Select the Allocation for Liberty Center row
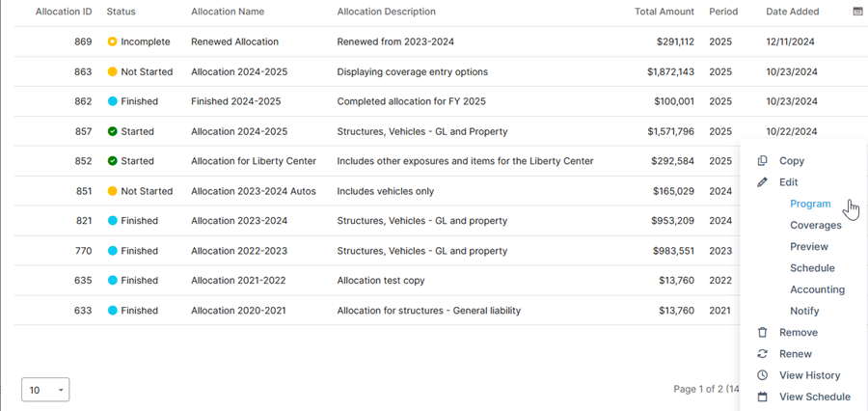Image resolution: width=868 pixels, height=411 pixels. pos(376,161)
